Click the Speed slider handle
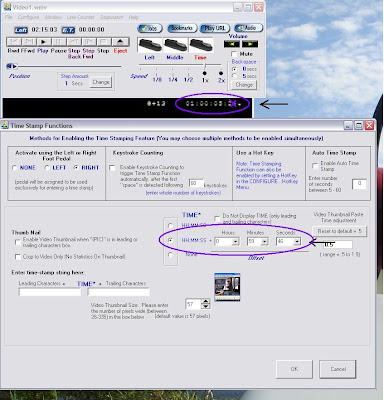The width and height of the screenshot is (384, 400). coord(205,65)
